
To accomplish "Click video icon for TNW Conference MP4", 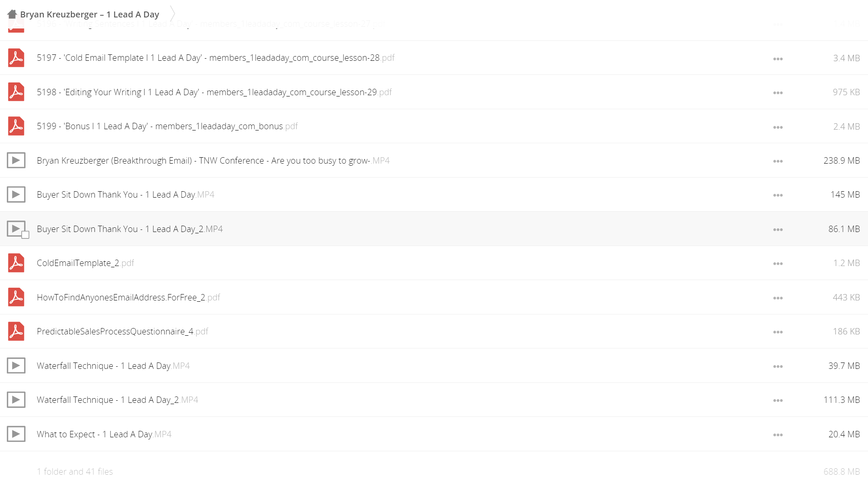I will click(x=16, y=160).
